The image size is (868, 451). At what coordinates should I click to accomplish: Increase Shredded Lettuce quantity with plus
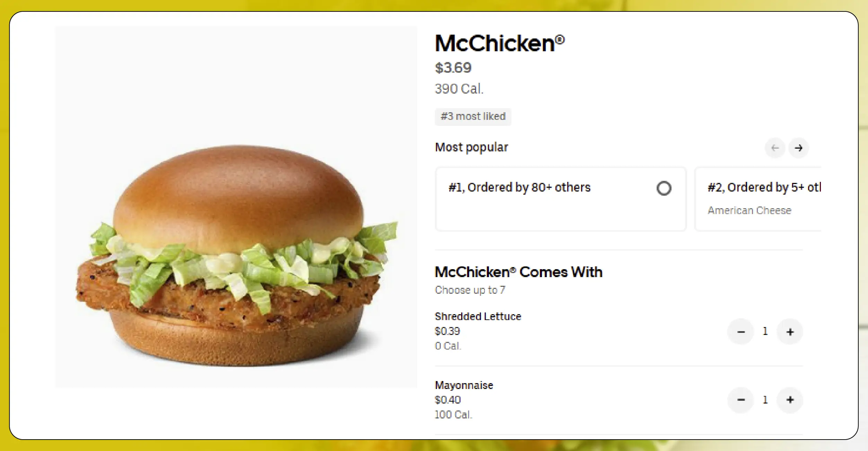(x=790, y=331)
